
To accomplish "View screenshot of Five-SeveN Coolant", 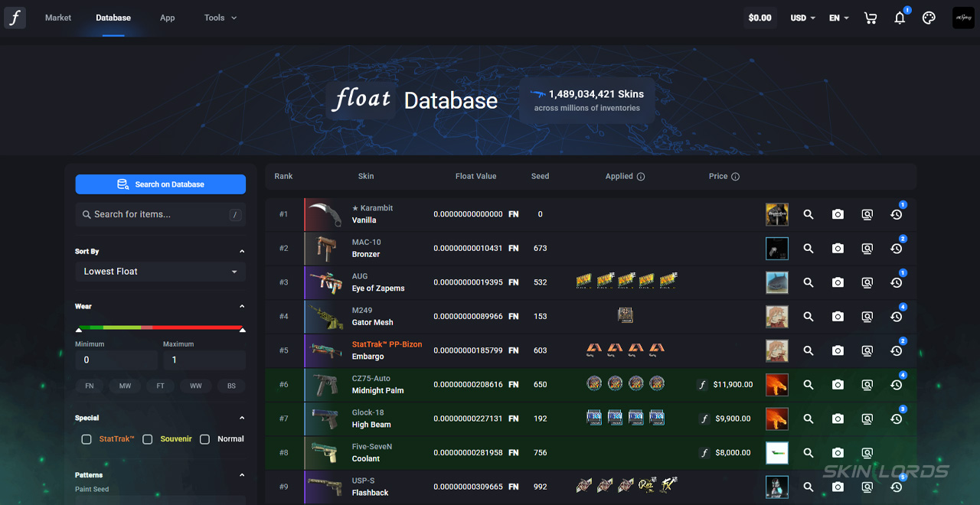I will point(838,453).
